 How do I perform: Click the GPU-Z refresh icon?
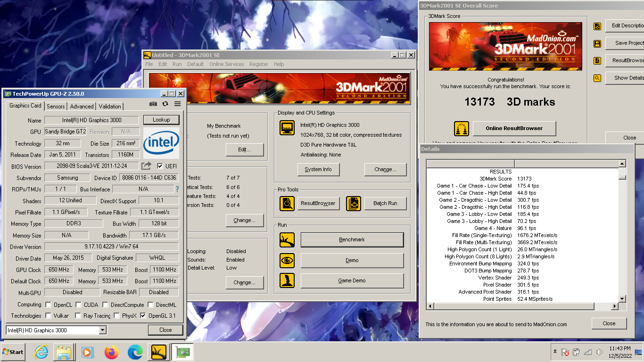tap(165, 104)
